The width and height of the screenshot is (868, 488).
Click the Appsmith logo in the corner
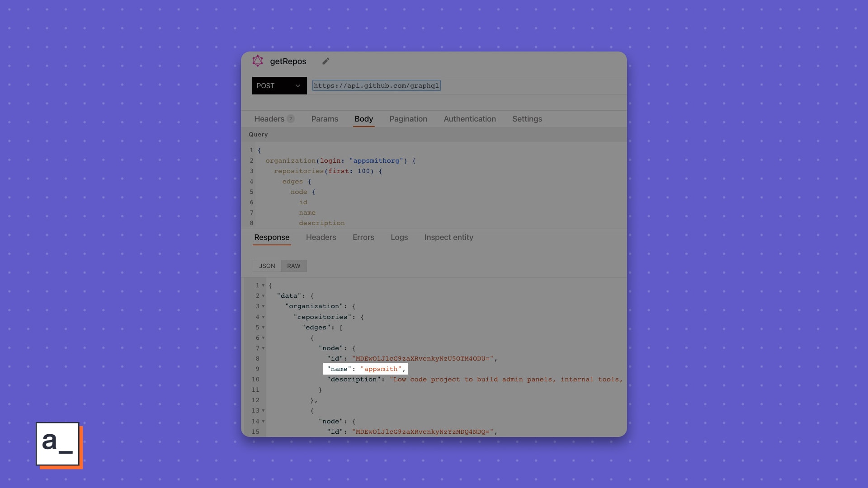click(59, 446)
